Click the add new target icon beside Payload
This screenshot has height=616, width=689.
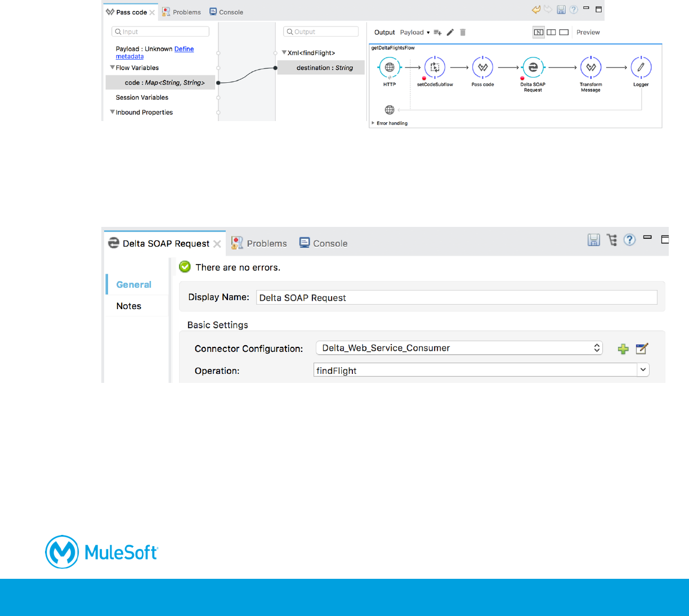pyautogui.click(x=437, y=33)
